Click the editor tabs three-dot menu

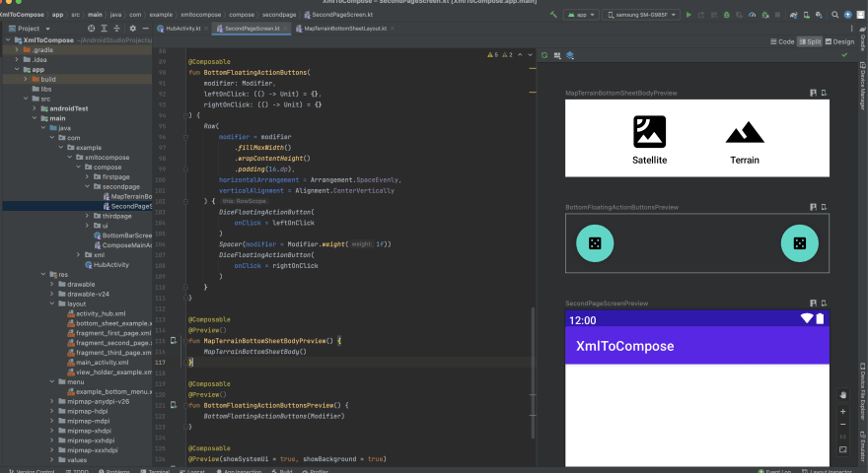click(852, 29)
